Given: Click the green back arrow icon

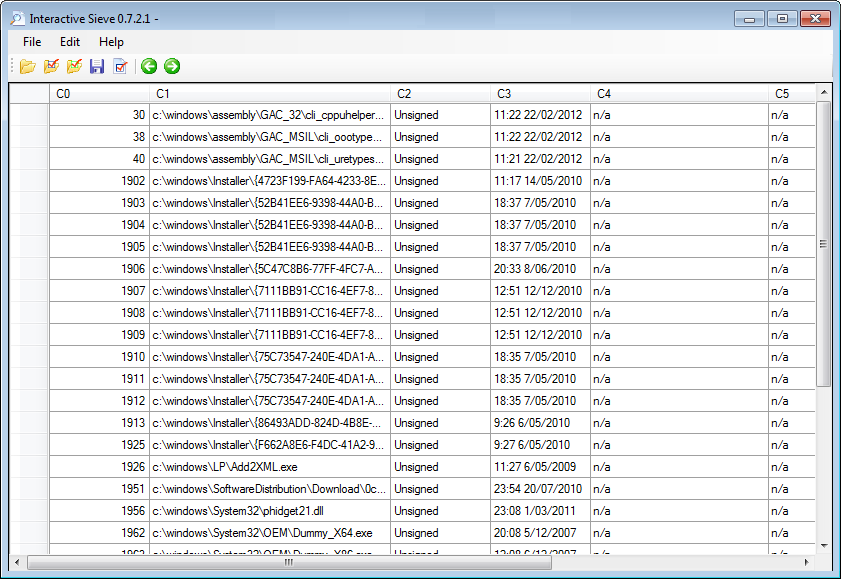Looking at the screenshot, I should pos(149,67).
